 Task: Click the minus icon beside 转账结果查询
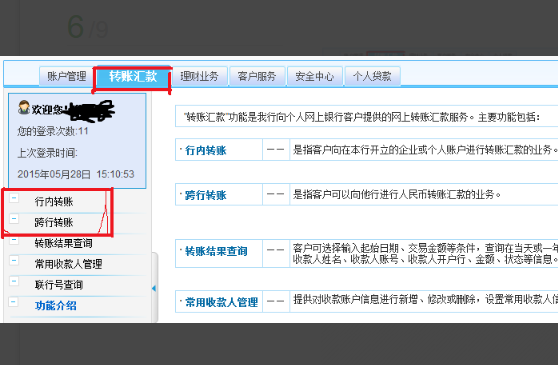click(x=14, y=240)
